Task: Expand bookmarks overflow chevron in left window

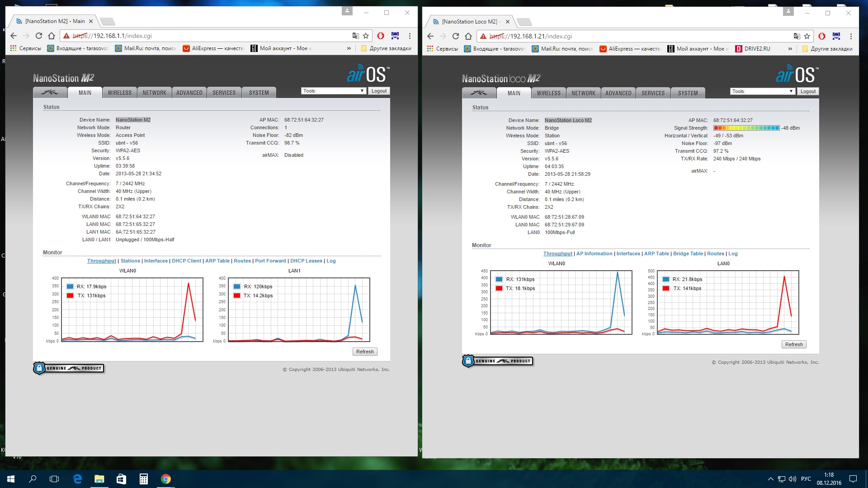Action: (349, 48)
